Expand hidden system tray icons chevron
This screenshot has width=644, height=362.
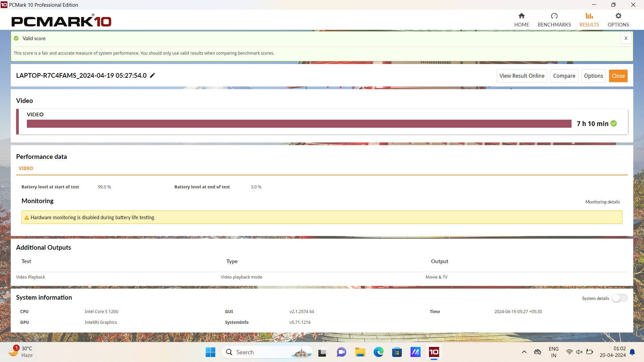pos(524,352)
